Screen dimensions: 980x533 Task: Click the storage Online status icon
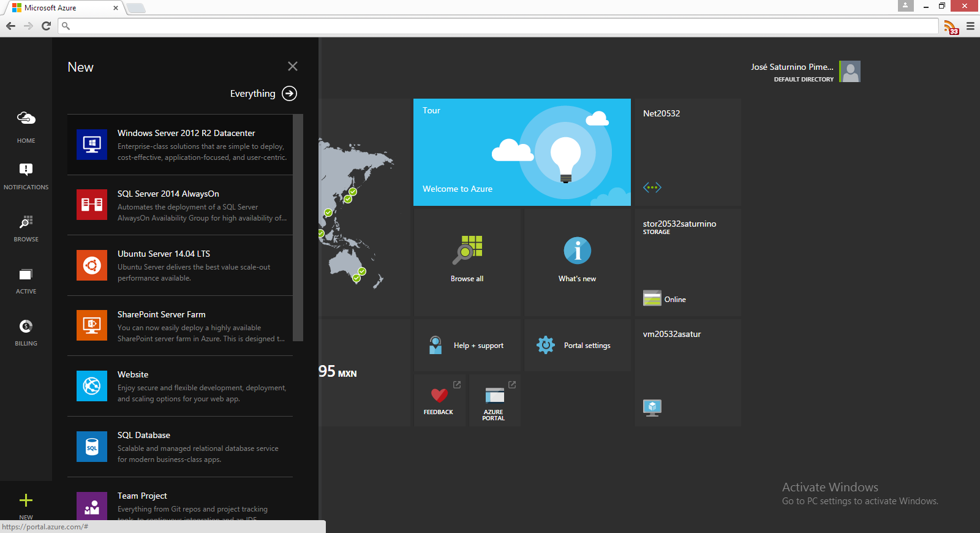point(652,298)
